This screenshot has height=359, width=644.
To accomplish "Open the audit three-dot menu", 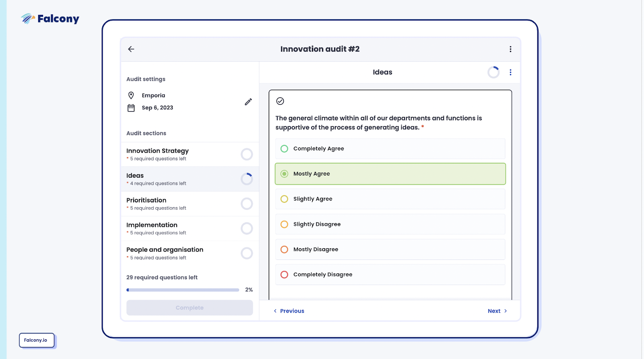I will pyautogui.click(x=510, y=49).
